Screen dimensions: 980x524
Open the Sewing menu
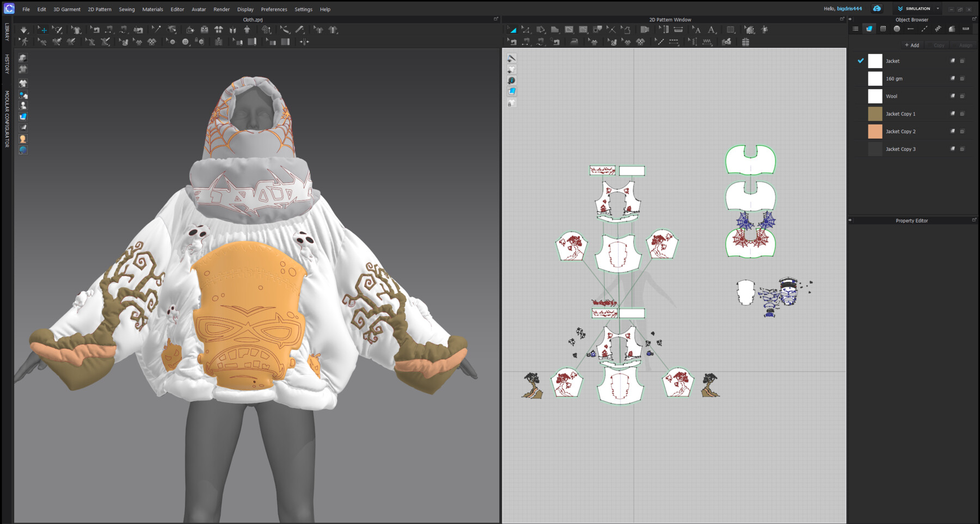click(126, 9)
